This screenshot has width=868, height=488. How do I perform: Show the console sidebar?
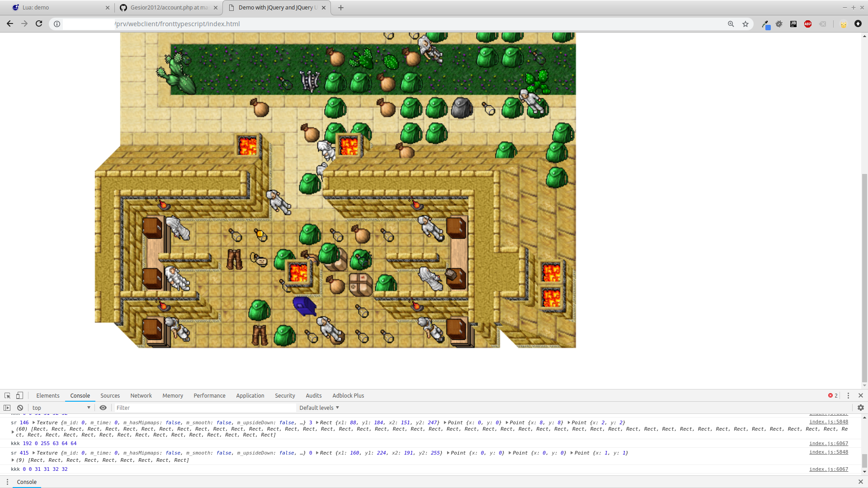pyautogui.click(x=7, y=408)
